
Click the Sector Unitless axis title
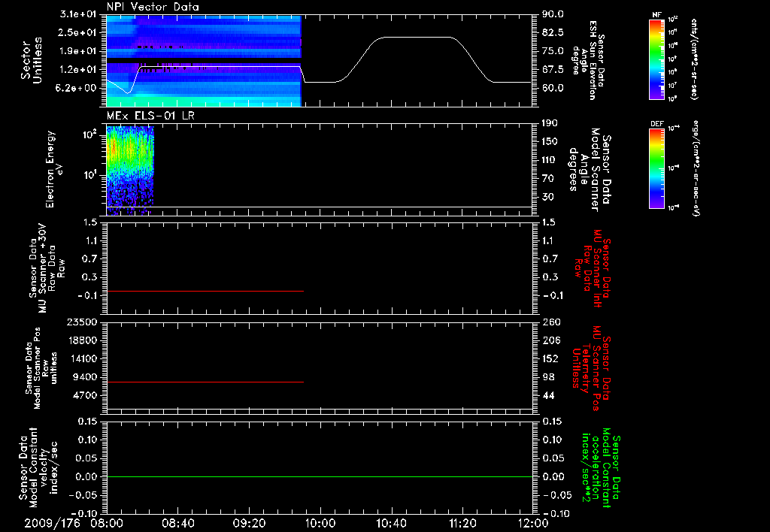pyautogui.click(x=32, y=60)
